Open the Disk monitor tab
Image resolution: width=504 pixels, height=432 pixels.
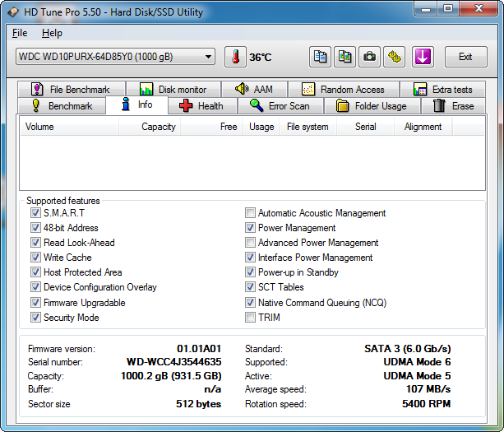point(173,90)
